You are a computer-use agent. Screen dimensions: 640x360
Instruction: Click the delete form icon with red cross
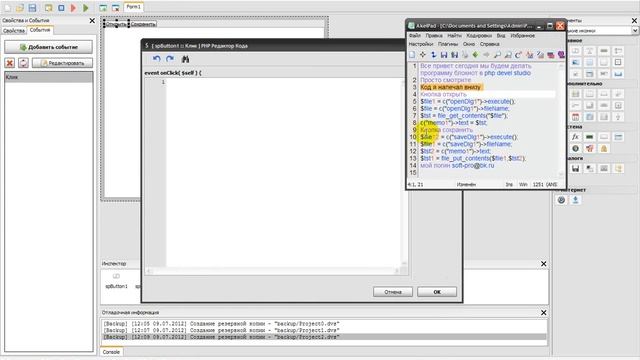[116, 7]
